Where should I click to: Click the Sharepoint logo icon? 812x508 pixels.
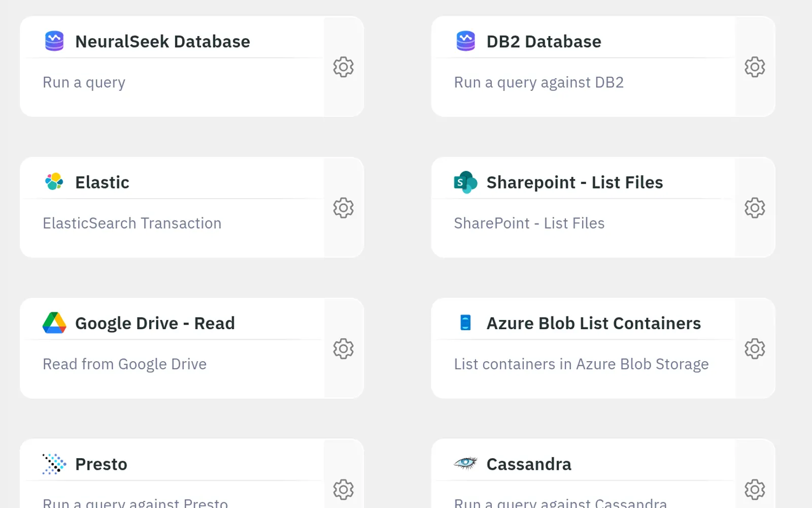[x=465, y=182]
